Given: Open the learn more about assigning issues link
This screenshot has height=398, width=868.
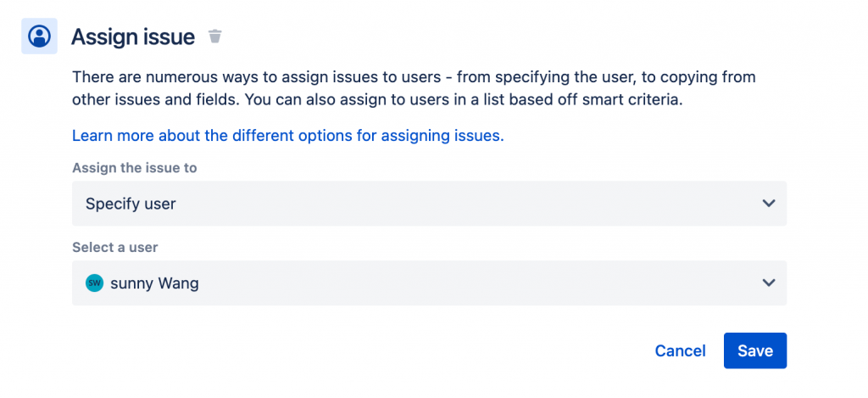Looking at the screenshot, I should point(287,135).
